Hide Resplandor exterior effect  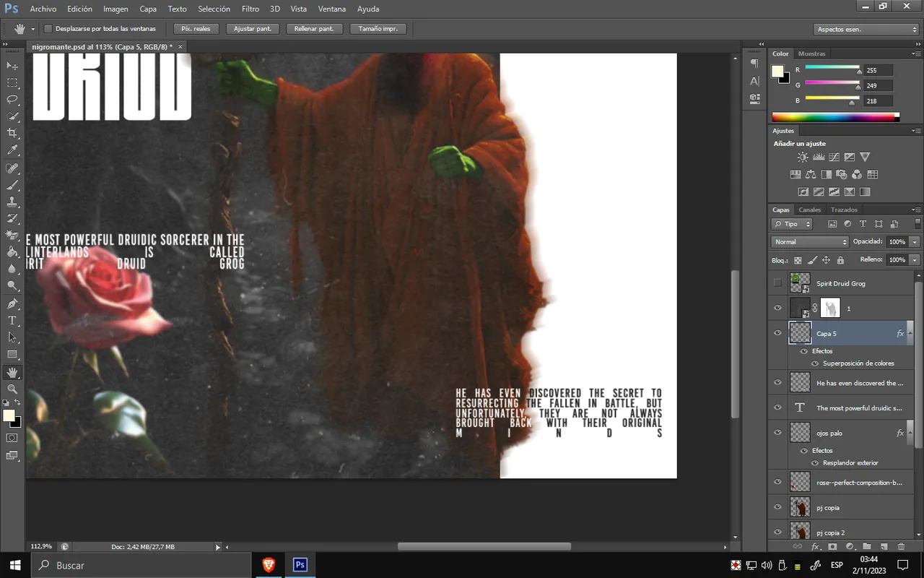815,463
